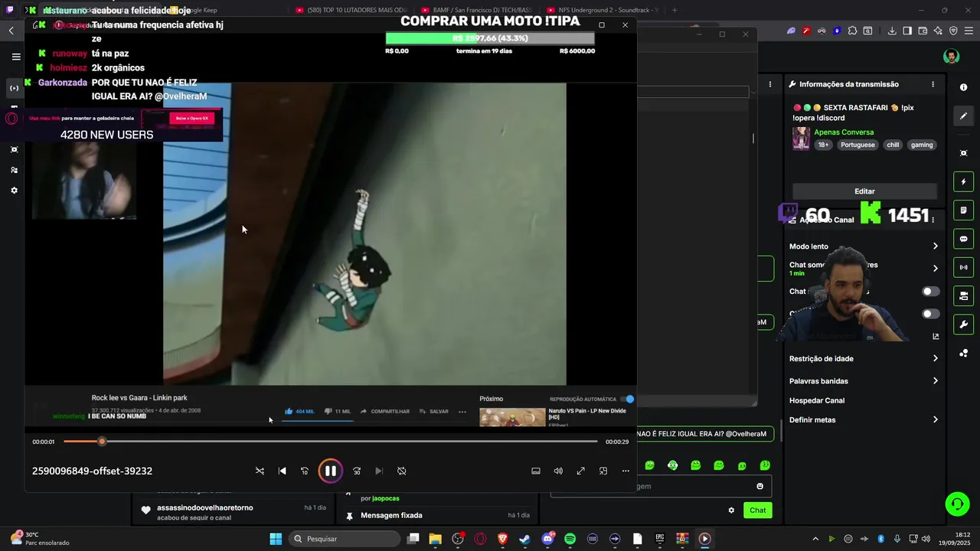
Task: Switch media player to mini view
Action: (603, 471)
